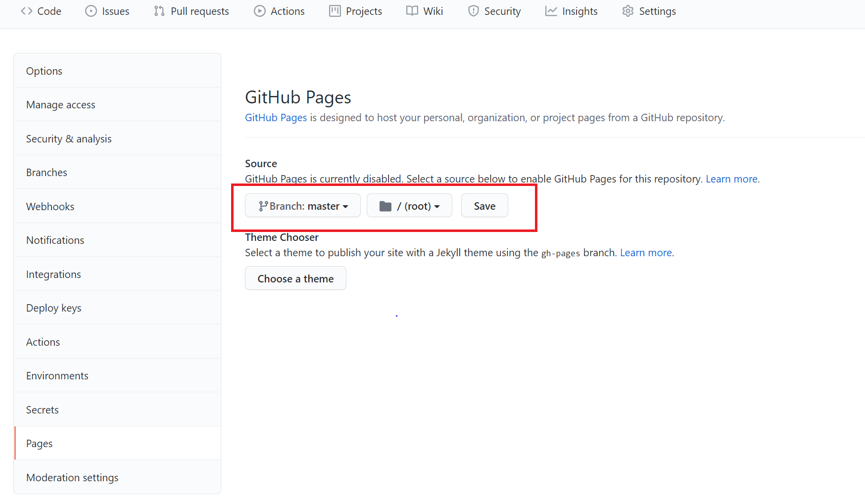This screenshot has height=504, width=865.
Task: Click the Projects board icon
Action: coord(335,11)
